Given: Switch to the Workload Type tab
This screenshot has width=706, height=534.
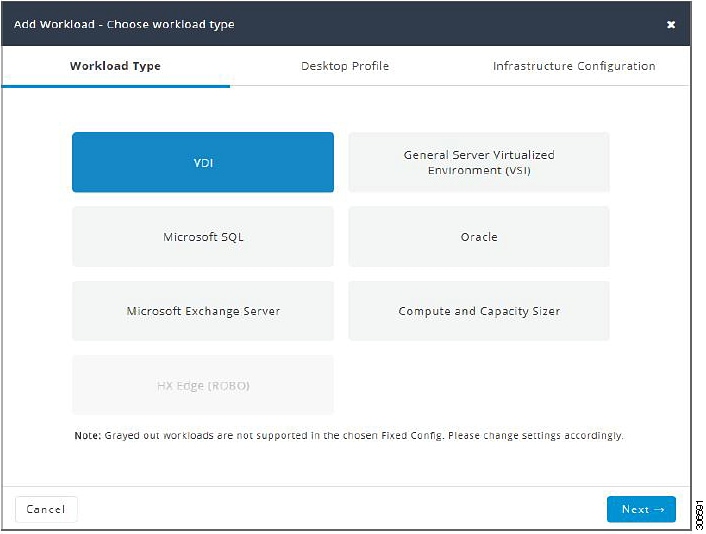Looking at the screenshot, I should 115,66.
